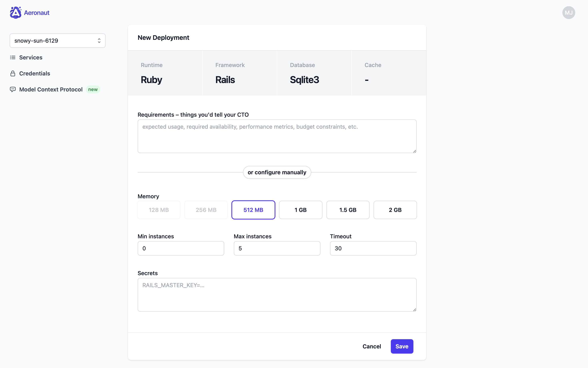
Task: Open the MJ user avatar menu
Action: pyautogui.click(x=568, y=13)
